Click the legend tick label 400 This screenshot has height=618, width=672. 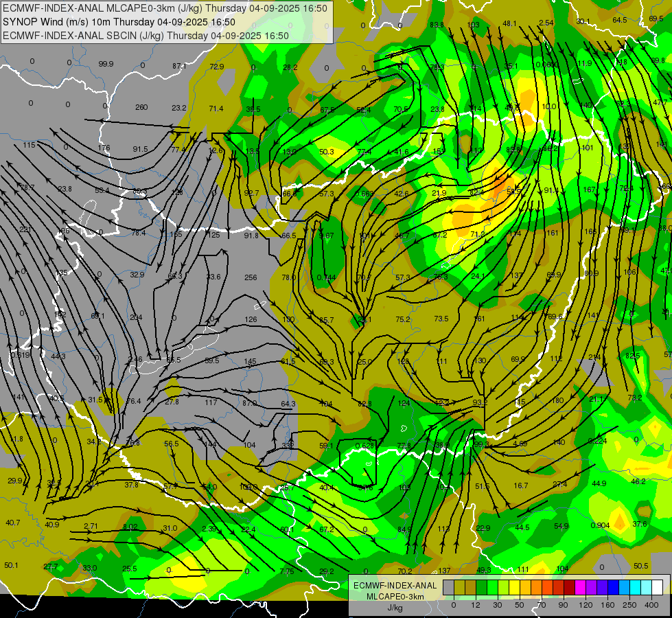coord(651,605)
